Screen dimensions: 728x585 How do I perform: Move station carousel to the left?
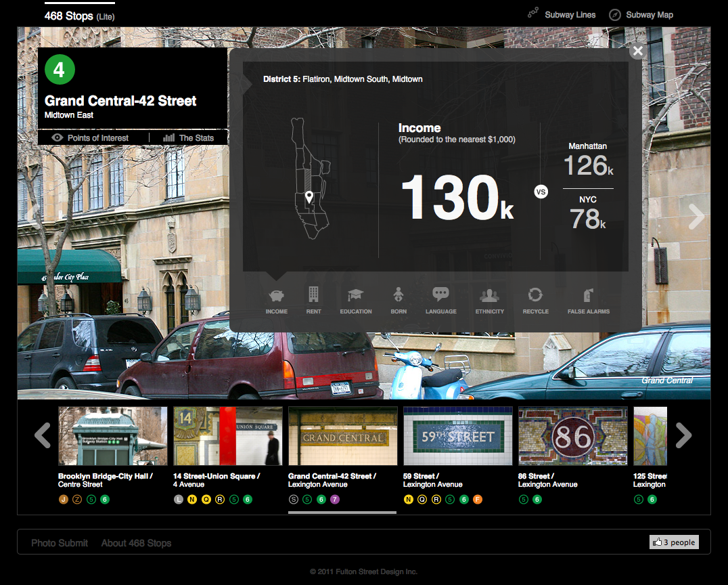43,435
